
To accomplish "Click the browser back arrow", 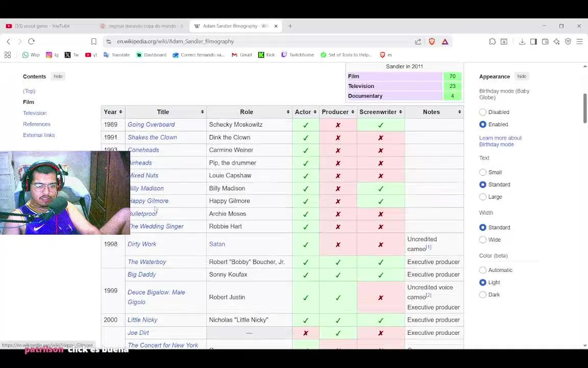I will [9, 41].
